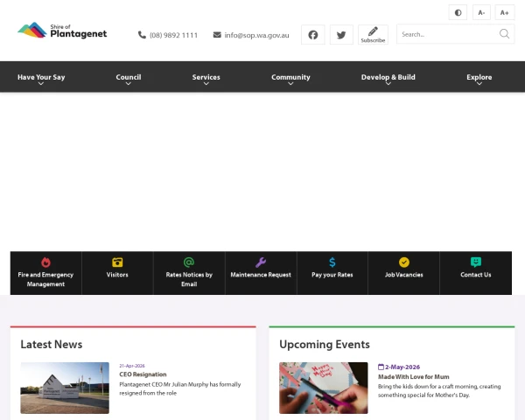The height and width of the screenshot is (420, 525).
Task: Open Made With Love for Mum event
Action: 414,377
